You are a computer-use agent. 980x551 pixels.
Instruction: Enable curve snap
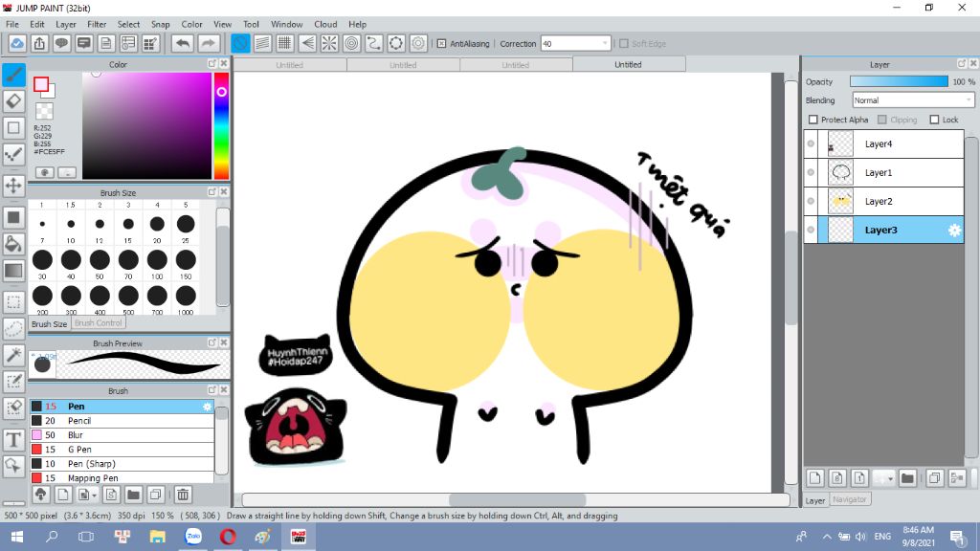coord(374,43)
